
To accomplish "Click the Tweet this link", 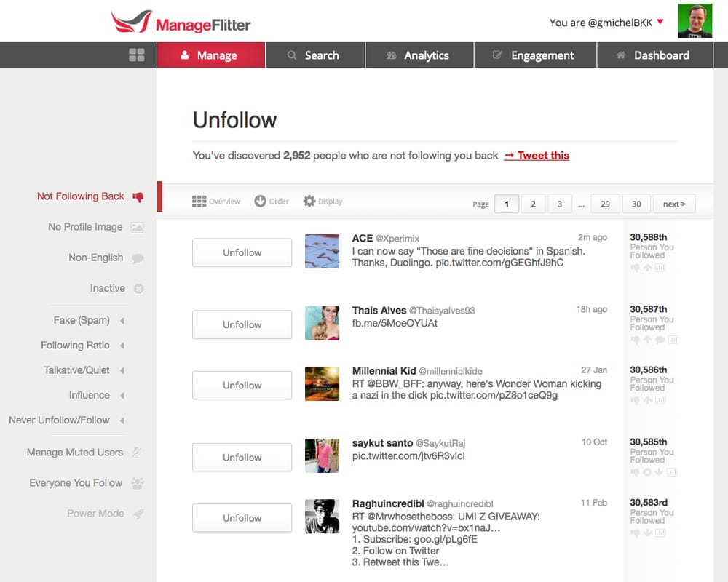I will click(537, 156).
